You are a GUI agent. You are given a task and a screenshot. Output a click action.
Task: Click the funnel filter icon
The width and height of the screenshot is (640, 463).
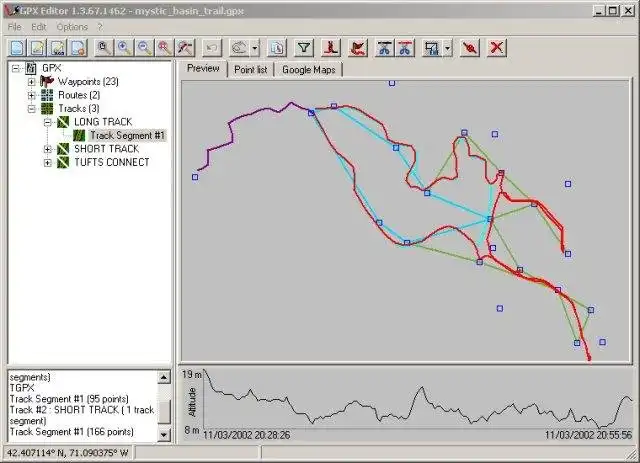click(x=304, y=48)
